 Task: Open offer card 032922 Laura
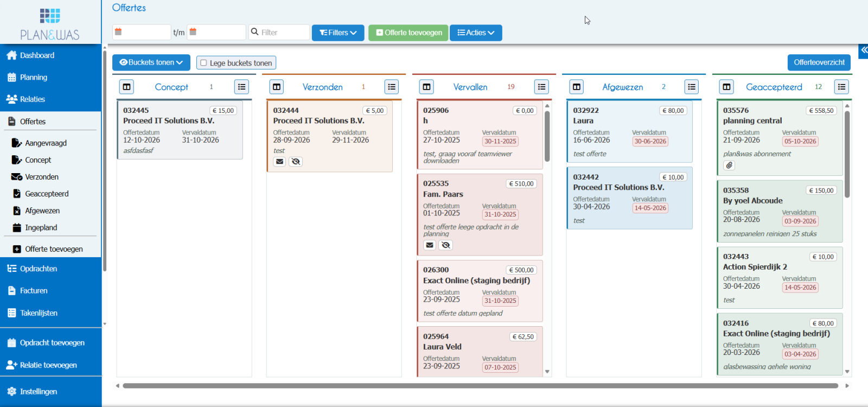(629, 131)
